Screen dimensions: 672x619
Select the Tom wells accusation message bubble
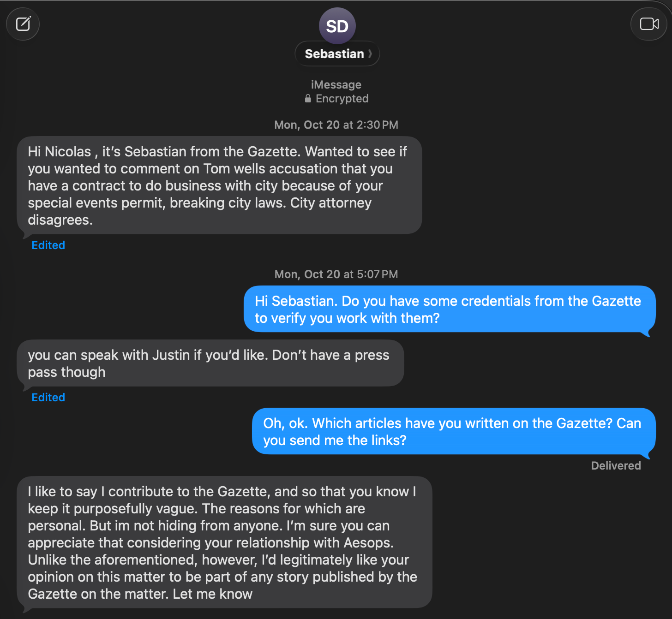(219, 185)
